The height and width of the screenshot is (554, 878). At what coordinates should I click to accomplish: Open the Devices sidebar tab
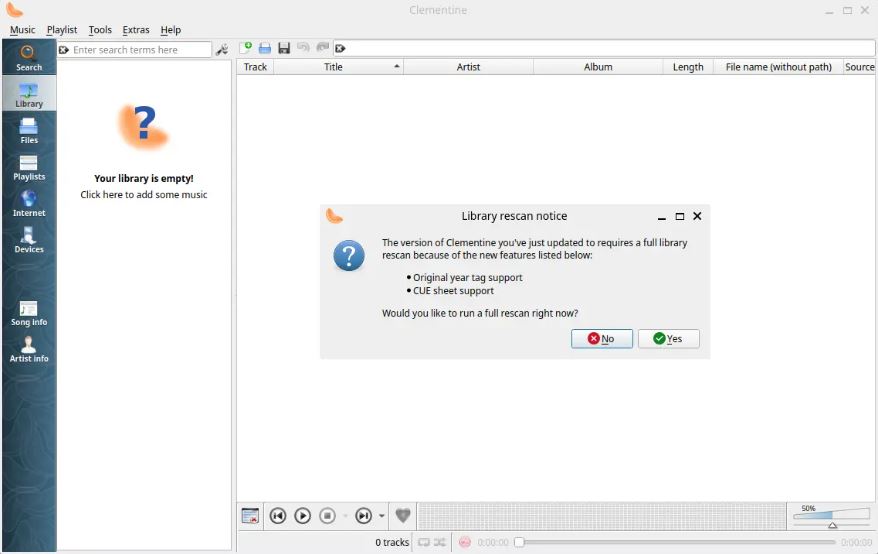pos(29,240)
